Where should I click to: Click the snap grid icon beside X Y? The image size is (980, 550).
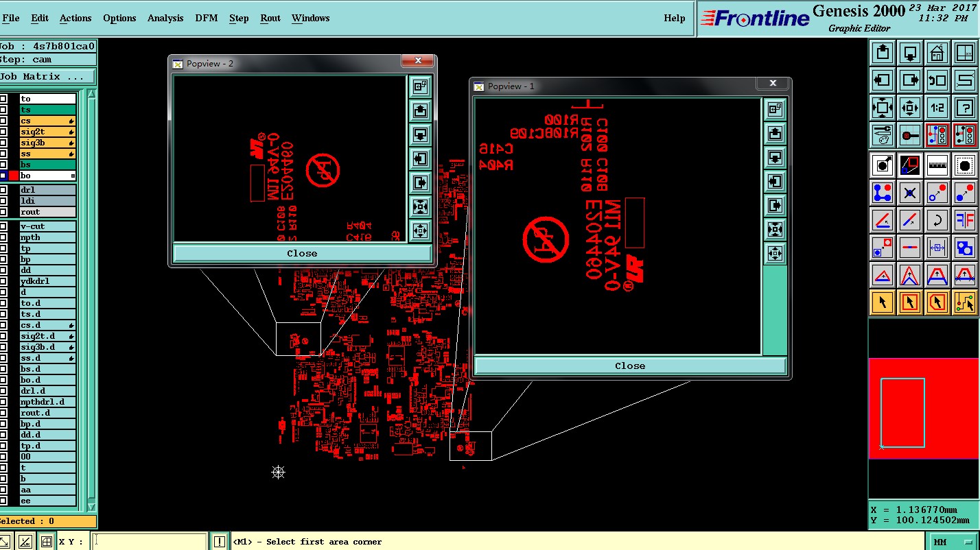click(46, 542)
